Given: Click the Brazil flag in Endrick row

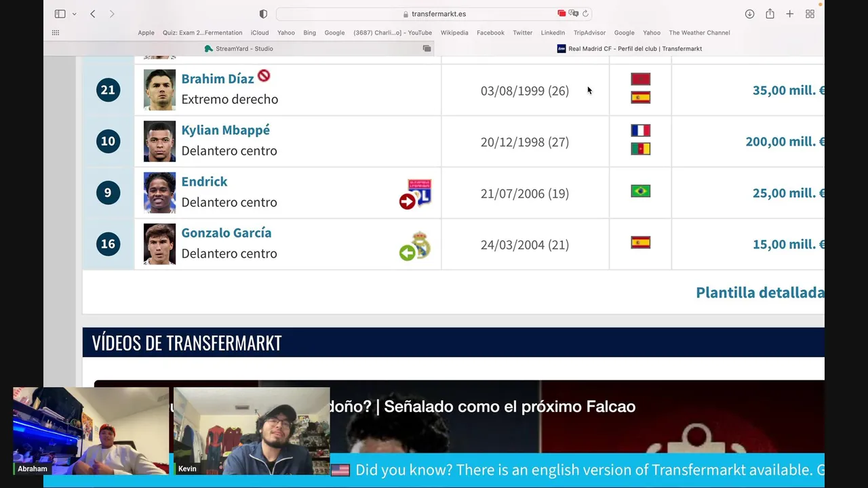Looking at the screenshot, I should (x=640, y=191).
